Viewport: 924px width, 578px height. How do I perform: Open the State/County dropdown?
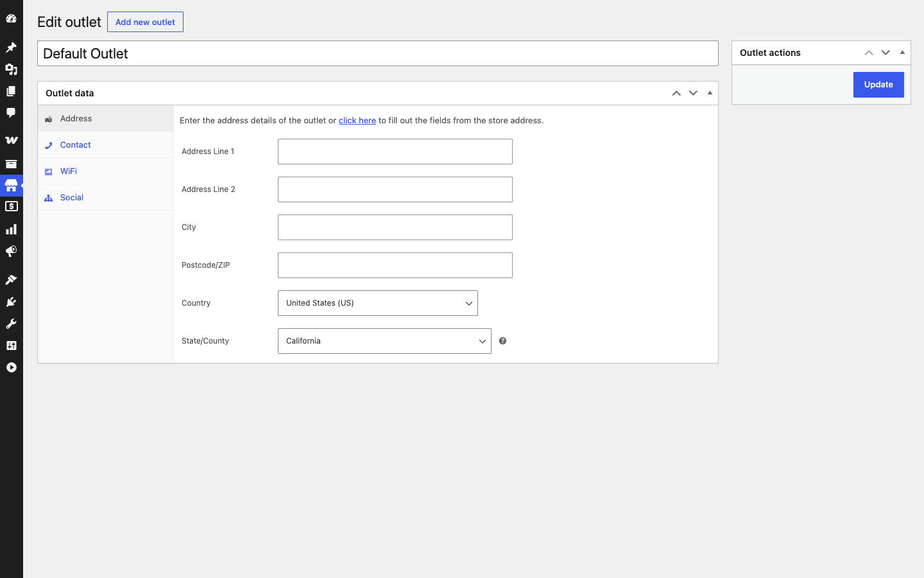[384, 341]
